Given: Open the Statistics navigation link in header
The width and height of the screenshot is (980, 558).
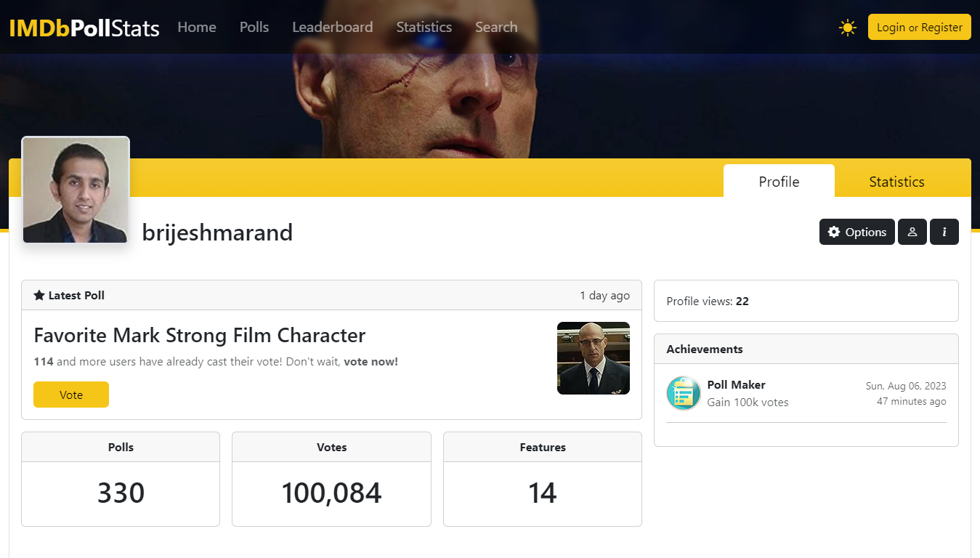Looking at the screenshot, I should (x=424, y=27).
